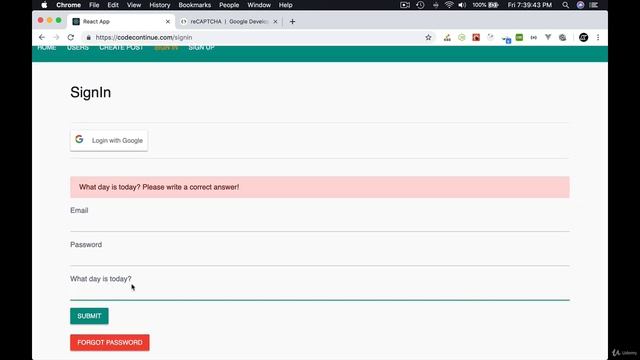Click the red square extension icon
Viewport: 640px width, 360px height.
tap(476, 38)
